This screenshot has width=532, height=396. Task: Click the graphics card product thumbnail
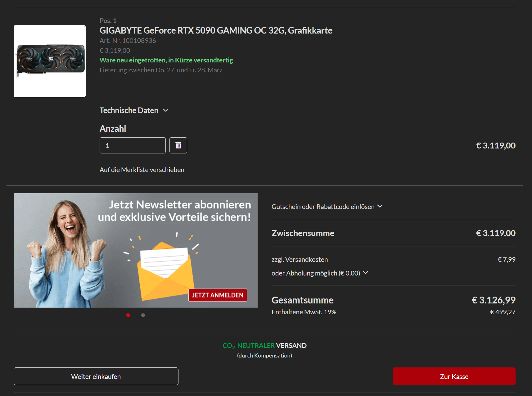50,61
